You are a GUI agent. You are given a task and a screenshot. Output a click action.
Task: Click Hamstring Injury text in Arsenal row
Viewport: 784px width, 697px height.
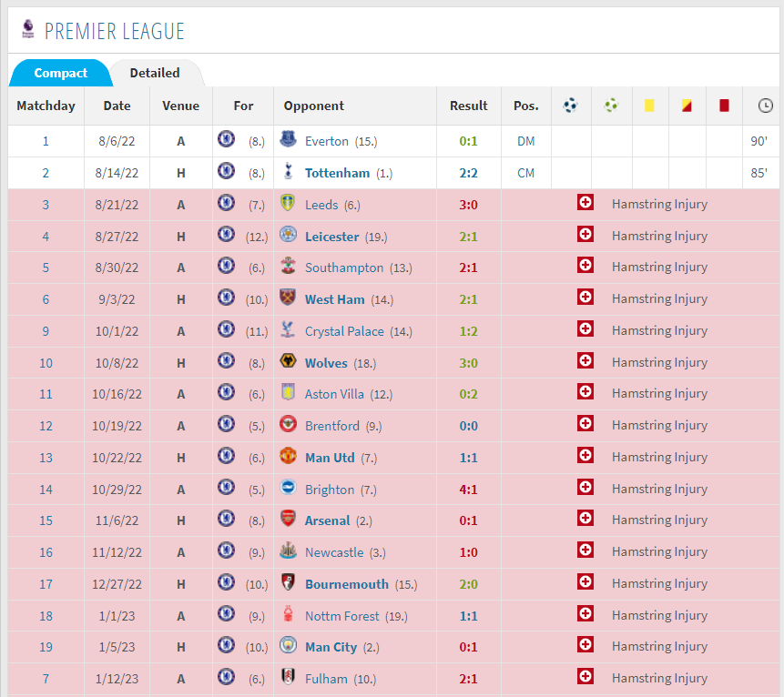(659, 520)
